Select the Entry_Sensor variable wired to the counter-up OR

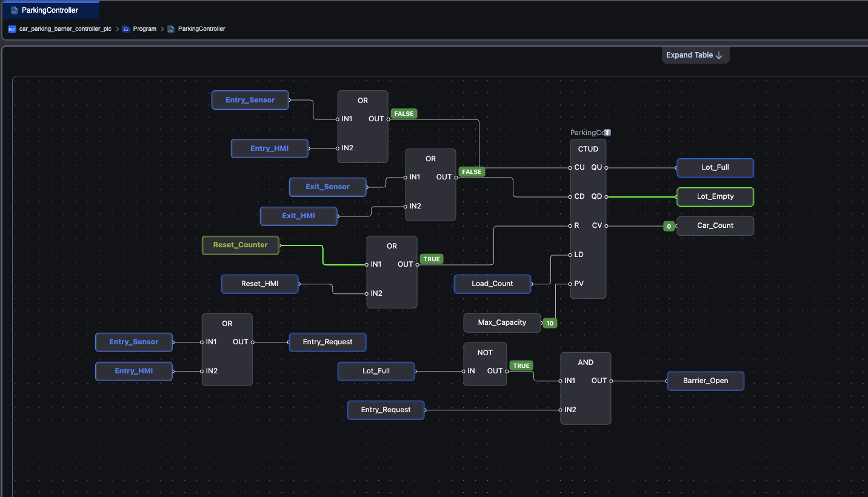coord(250,100)
